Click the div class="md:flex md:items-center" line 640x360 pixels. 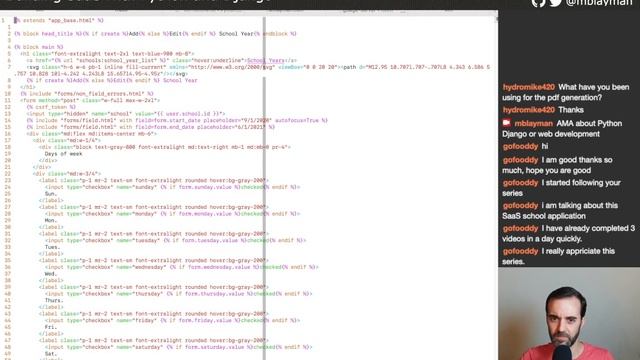(91, 133)
